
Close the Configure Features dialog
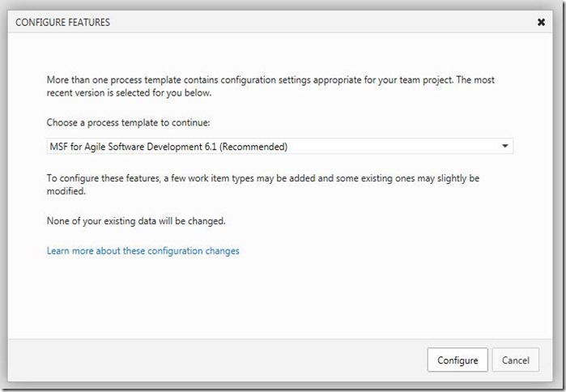(541, 23)
